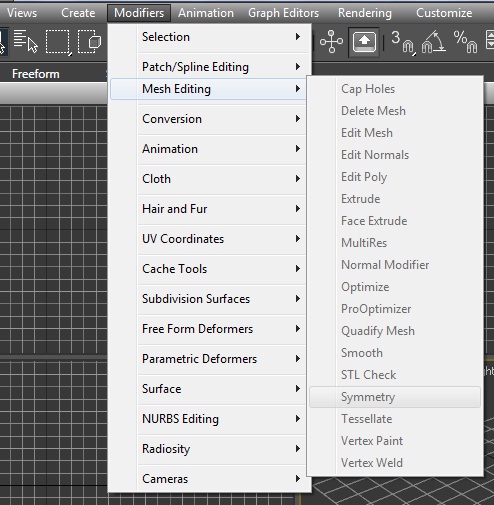Image resolution: width=494 pixels, height=505 pixels.
Task: Toggle the 3D Snaps icon
Action: pyautogui.click(x=402, y=42)
